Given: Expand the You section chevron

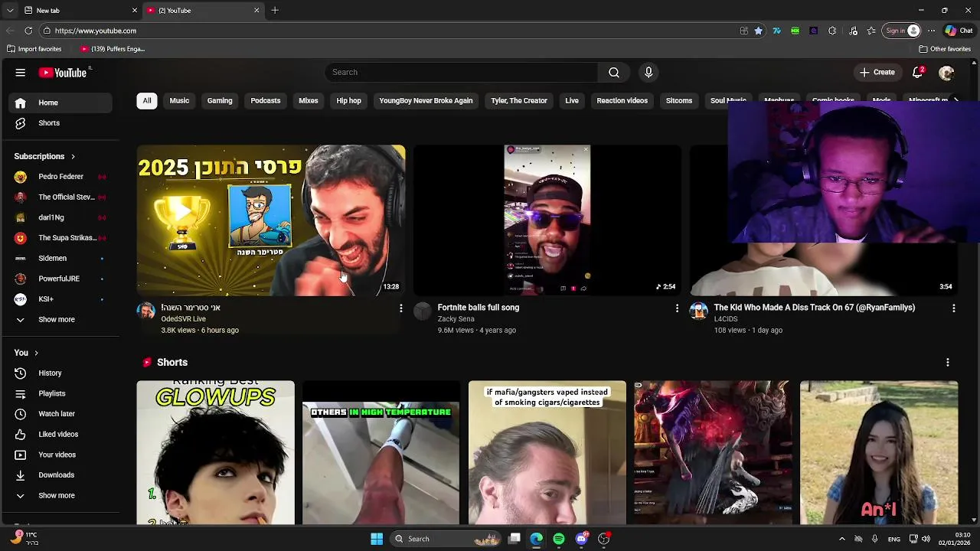Looking at the screenshot, I should click(x=36, y=353).
